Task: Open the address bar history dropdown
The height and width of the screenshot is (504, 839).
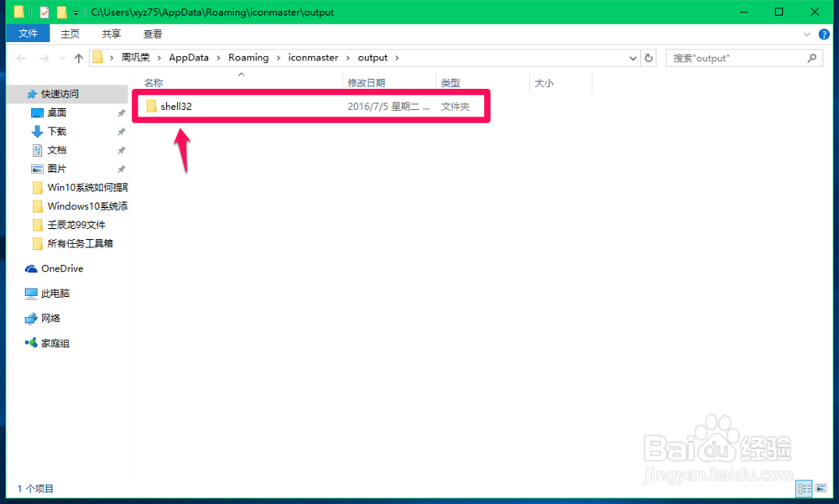Action: [634, 57]
